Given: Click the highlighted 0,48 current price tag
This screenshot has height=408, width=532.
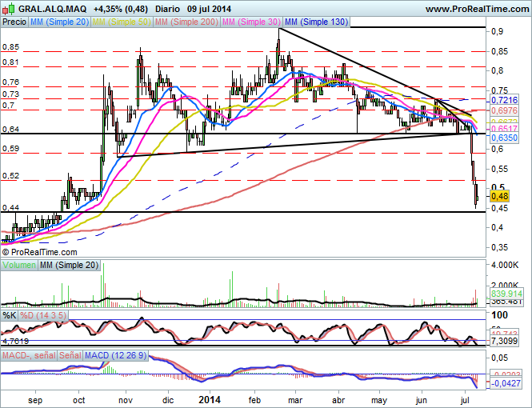Looking at the screenshot, I should (499, 195).
